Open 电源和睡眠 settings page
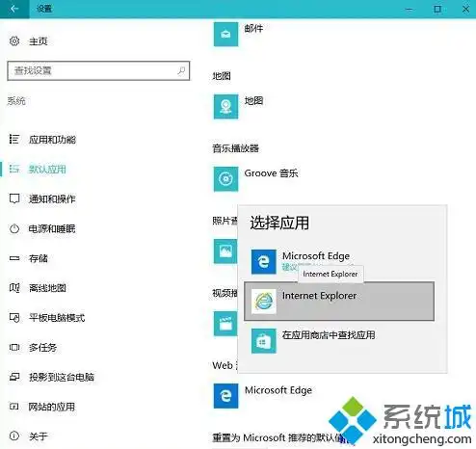 (x=52, y=228)
